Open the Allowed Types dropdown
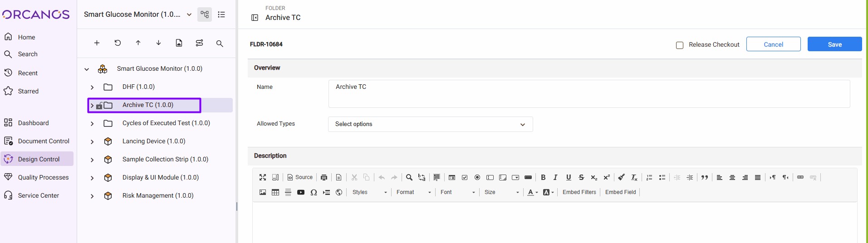 click(x=430, y=124)
